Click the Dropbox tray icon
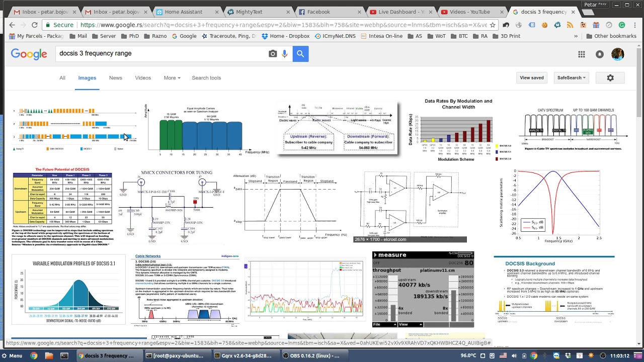 click(x=568, y=355)
